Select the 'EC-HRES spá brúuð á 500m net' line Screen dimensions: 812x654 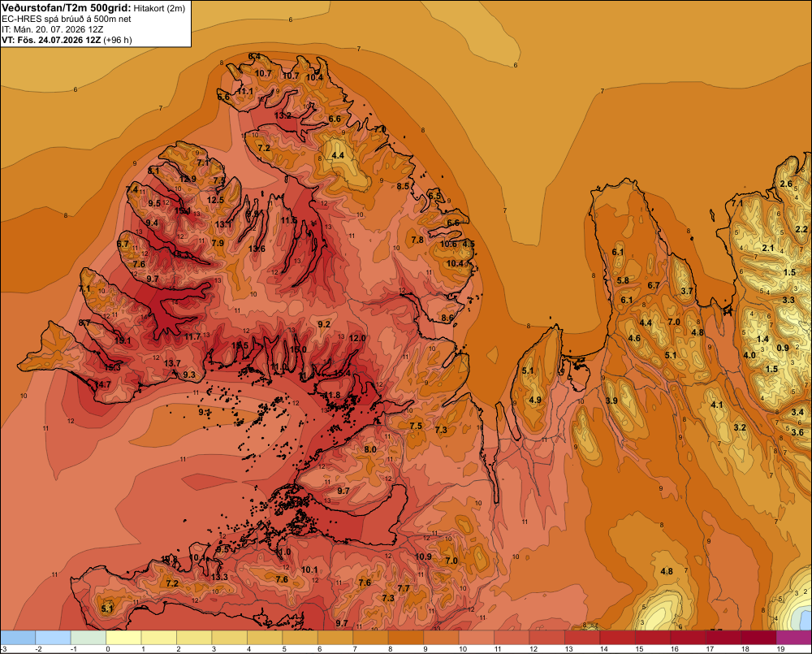(67, 19)
